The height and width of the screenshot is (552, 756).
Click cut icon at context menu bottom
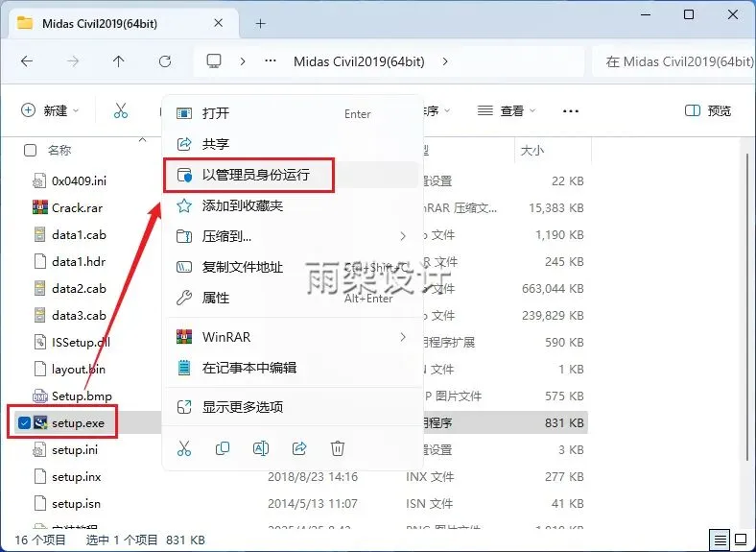point(184,448)
